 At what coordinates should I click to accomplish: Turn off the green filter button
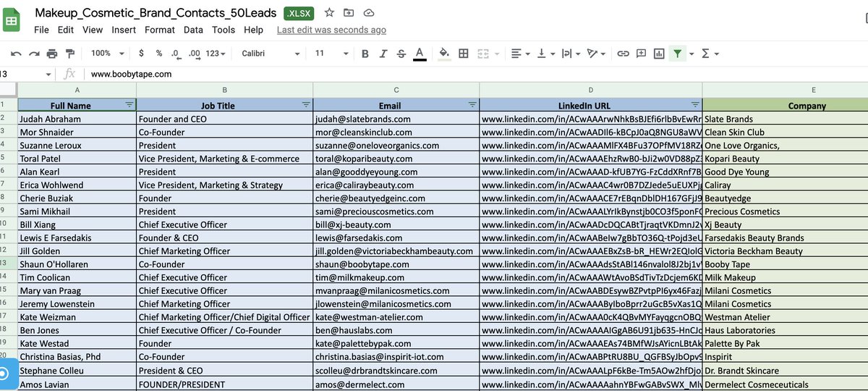(x=677, y=54)
